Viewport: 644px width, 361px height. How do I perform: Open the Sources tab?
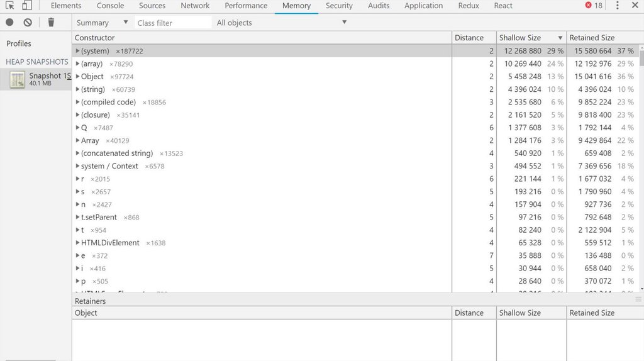(152, 6)
